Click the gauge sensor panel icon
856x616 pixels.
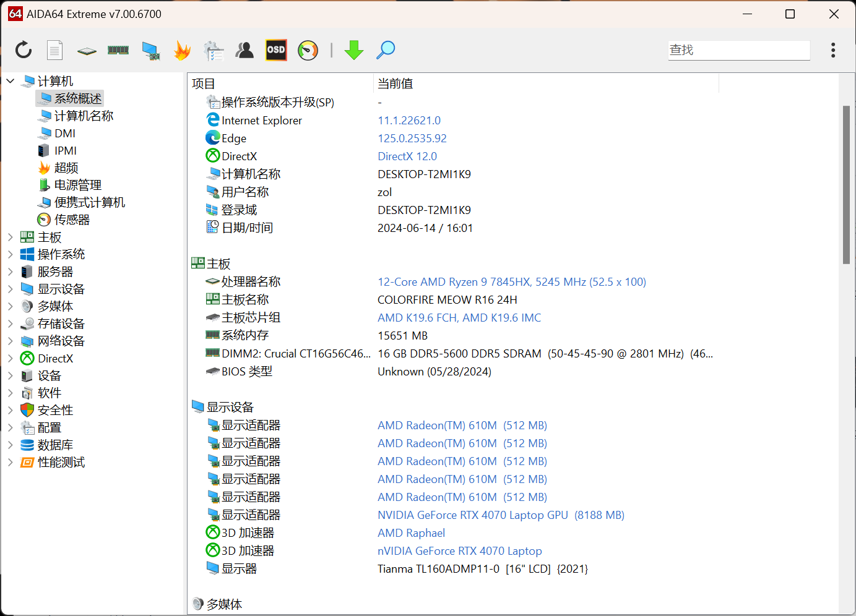(x=308, y=50)
